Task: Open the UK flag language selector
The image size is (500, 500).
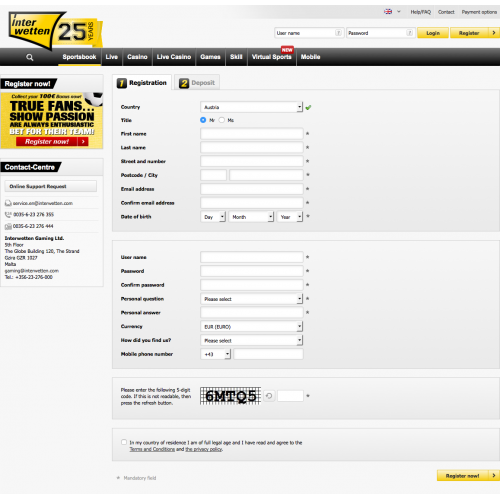Action: [392, 12]
